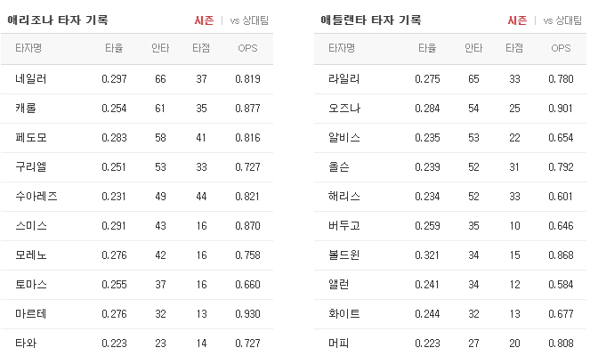Viewport: 590px width, 364px height.
Task: Click 타율 column header in 애리조나 table
Action: point(114,48)
